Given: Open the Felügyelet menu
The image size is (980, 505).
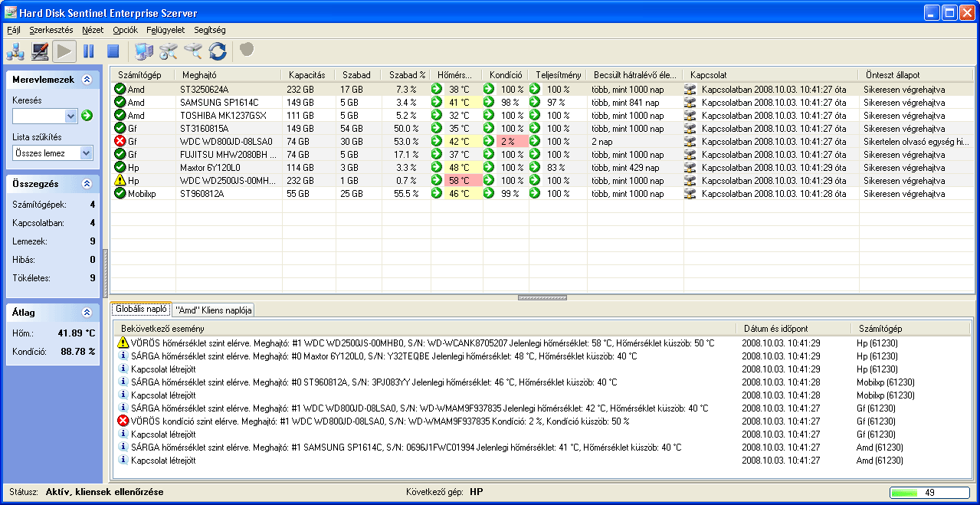Looking at the screenshot, I should pyautogui.click(x=166, y=30).
